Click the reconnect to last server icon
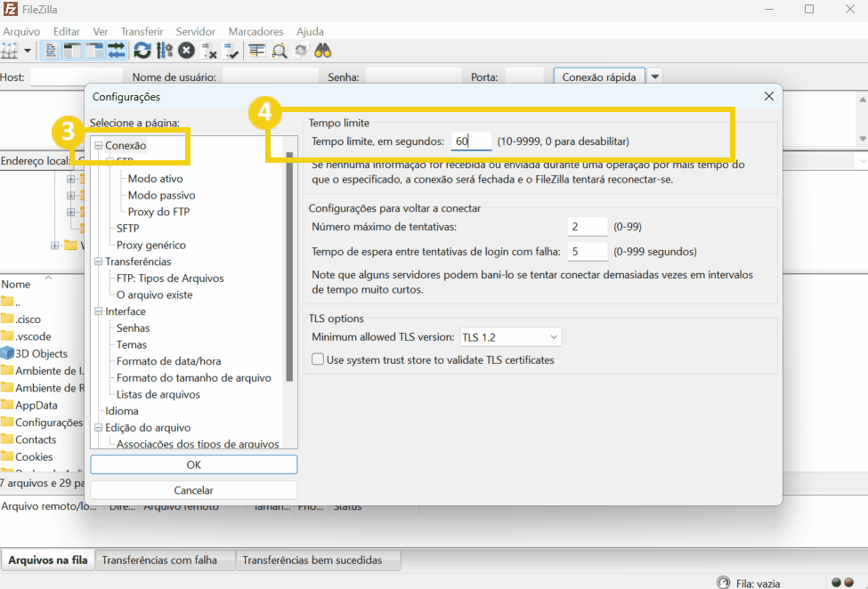The height and width of the screenshot is (589, 868). pyautogui.click(x=231, y=52)
